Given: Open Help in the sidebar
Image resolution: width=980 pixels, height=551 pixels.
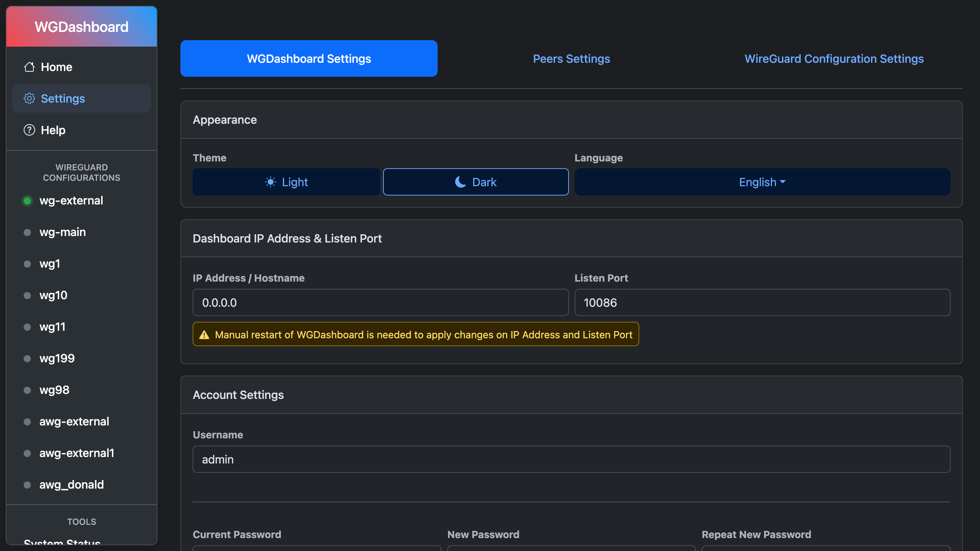Looking at the screenshot, I should 81,130.
